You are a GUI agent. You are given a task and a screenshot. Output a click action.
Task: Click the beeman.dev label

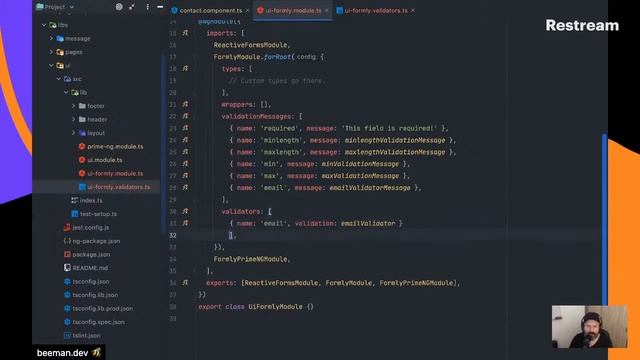[69, 353]
